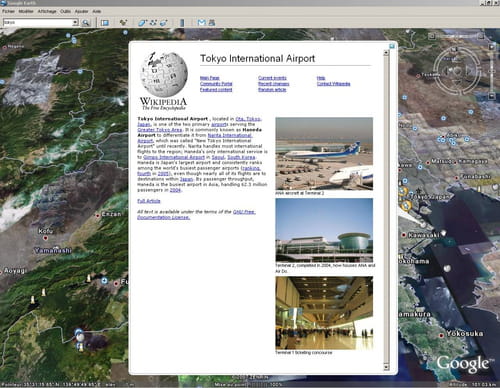Expand the search box dropdown arrow

click(75, 22)
